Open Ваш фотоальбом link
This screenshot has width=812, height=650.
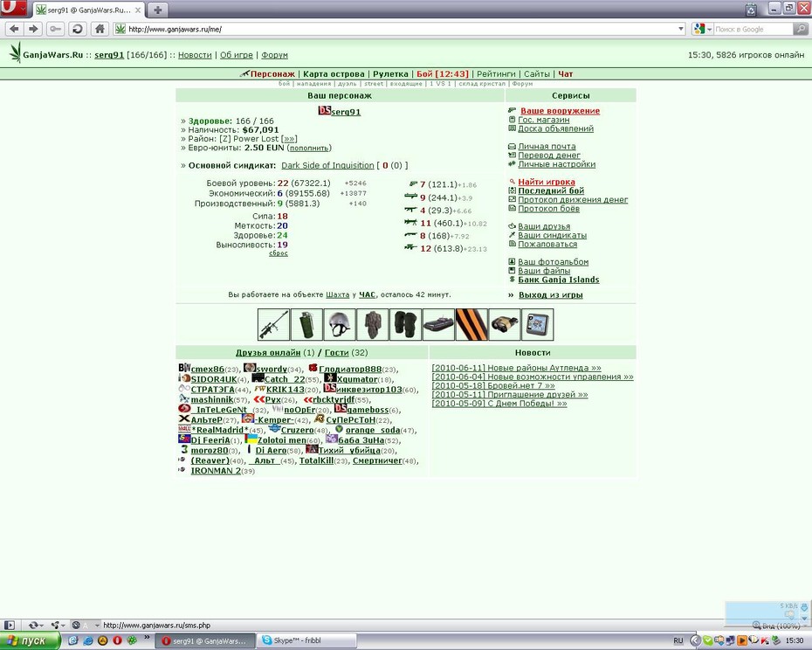point(553,262)
